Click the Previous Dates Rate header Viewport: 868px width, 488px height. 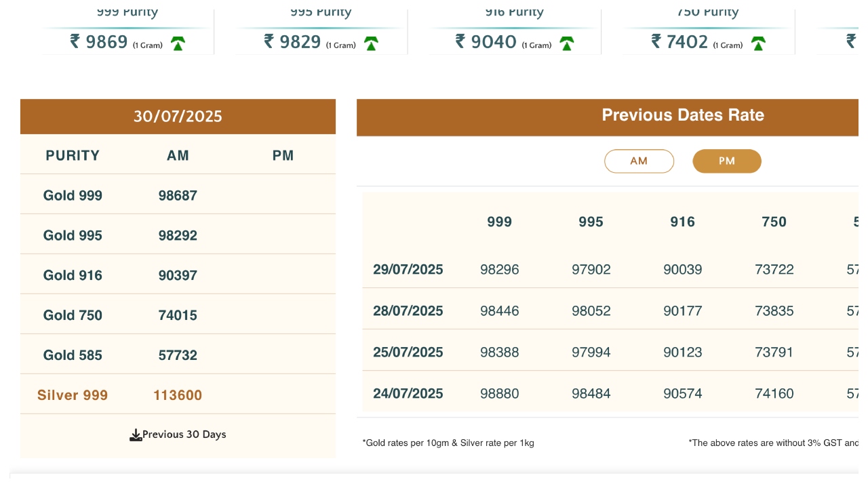click(x=682, y=115)
